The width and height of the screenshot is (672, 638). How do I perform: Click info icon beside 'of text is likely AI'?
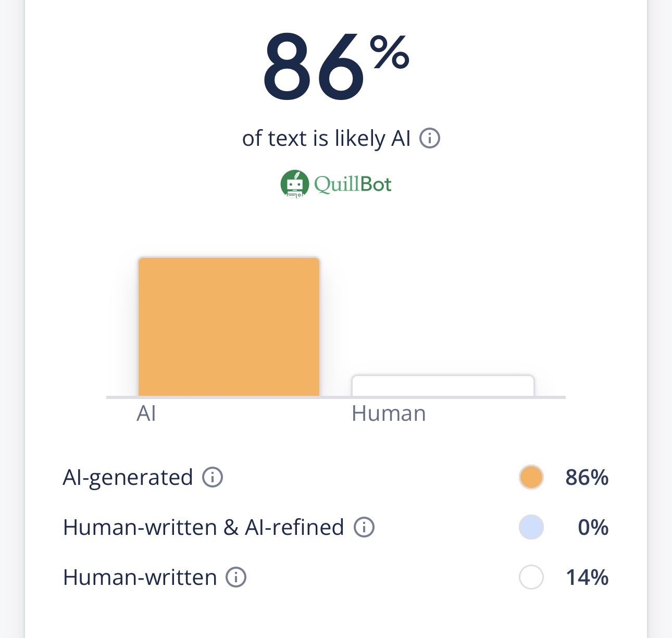430,139
